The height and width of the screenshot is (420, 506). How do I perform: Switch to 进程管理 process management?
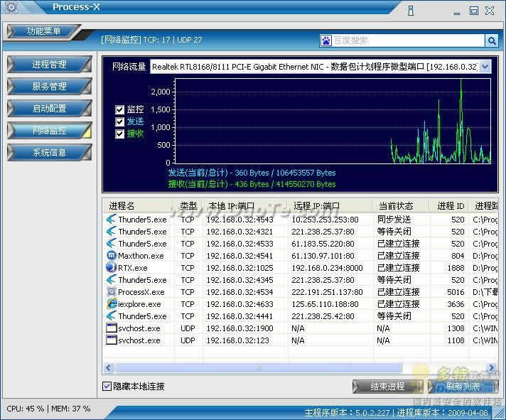click(49, 64)
